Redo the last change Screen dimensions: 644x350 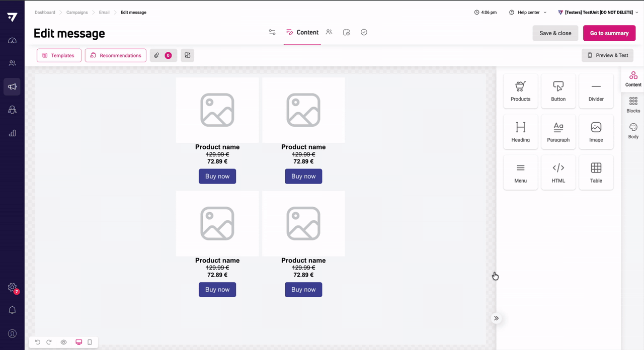coord(49,342)
